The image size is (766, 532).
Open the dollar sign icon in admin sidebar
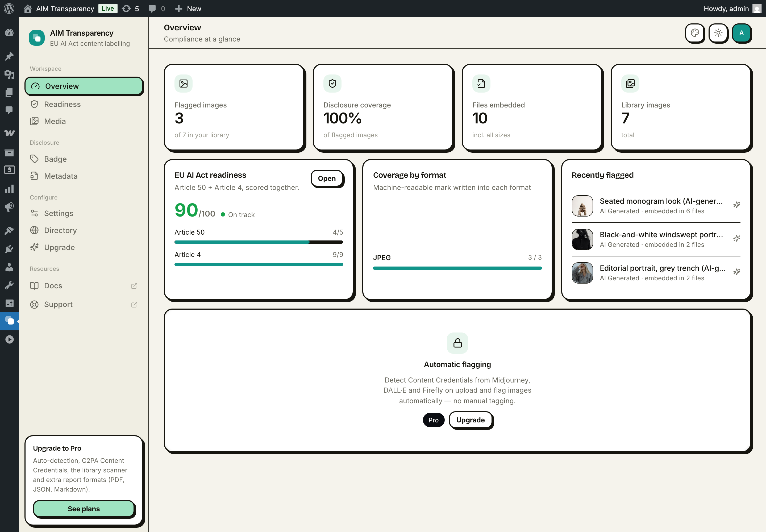click(x=9, y=170)
